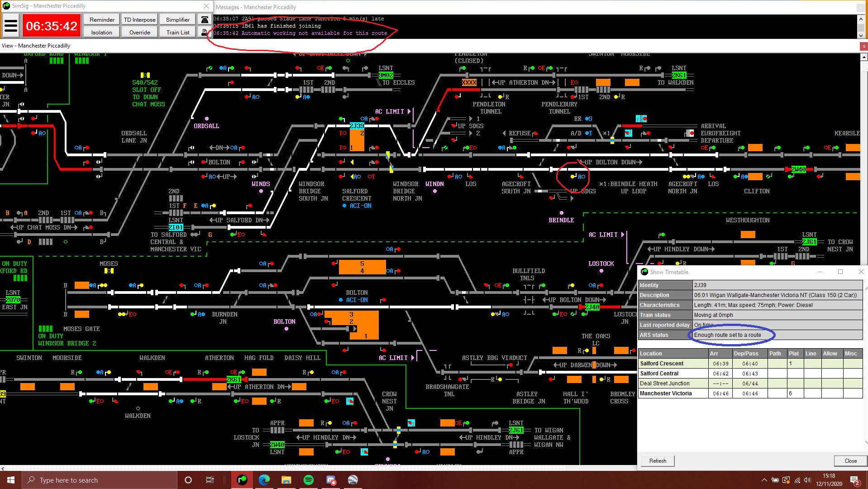Click the Bolton pink location dot

(x=286, y=329)
